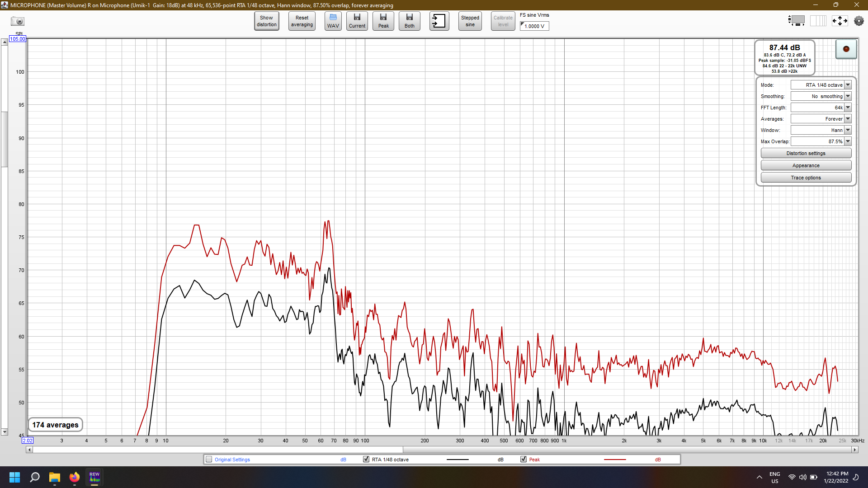This screenshot has width=868, height=488.
Task: Open Distortion settings
Action: pyautogui.click(x=806, y=153)
